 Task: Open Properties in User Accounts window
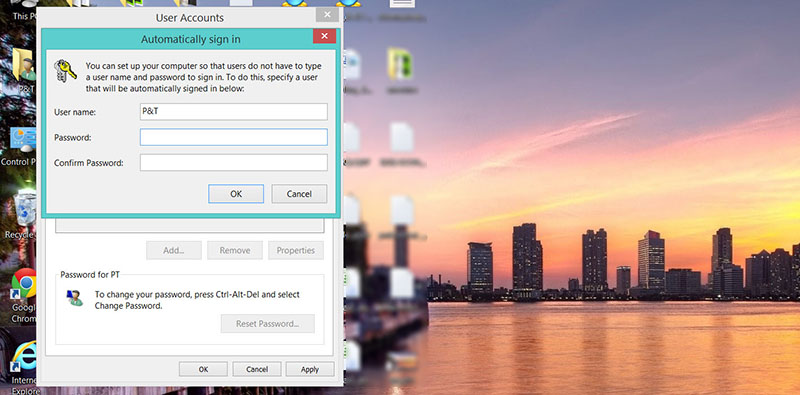(x=296, y=251)
